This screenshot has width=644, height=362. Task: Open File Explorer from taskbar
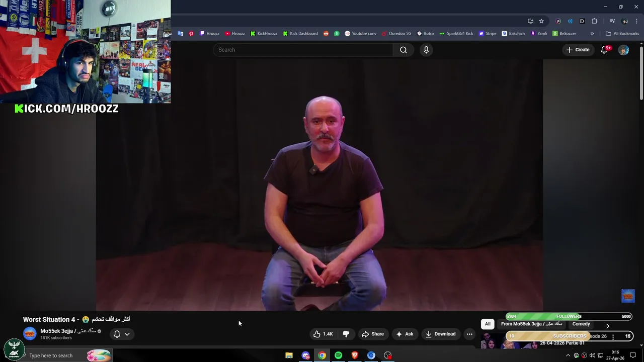click(289, 355)
